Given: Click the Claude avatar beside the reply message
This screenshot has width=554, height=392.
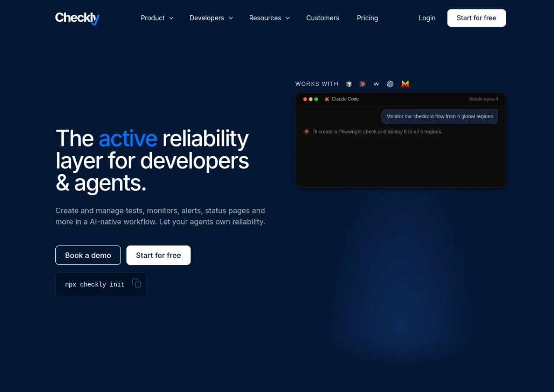Looking at the screenshot, I should (x=306, y=132).
